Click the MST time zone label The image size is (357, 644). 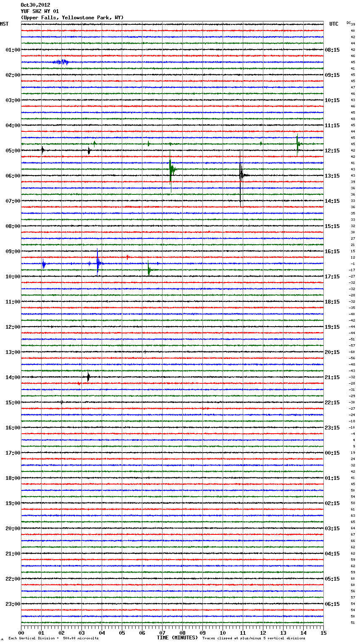pos(4,24)
